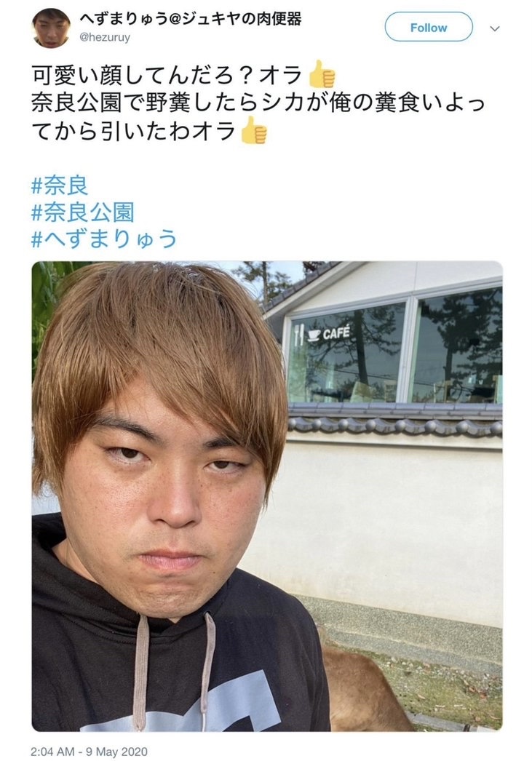Open the #へずまりゅう hashtag

click(104, 239)
